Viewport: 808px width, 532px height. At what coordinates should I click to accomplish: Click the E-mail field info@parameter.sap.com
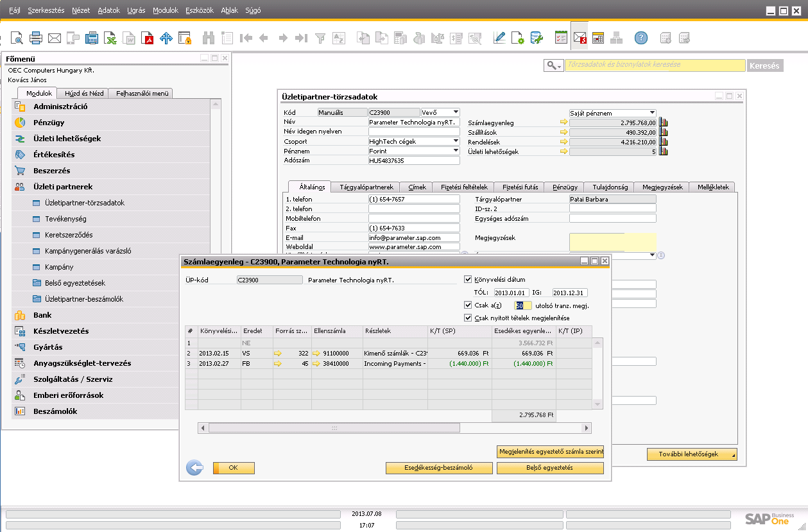click(x=414, y=237)
